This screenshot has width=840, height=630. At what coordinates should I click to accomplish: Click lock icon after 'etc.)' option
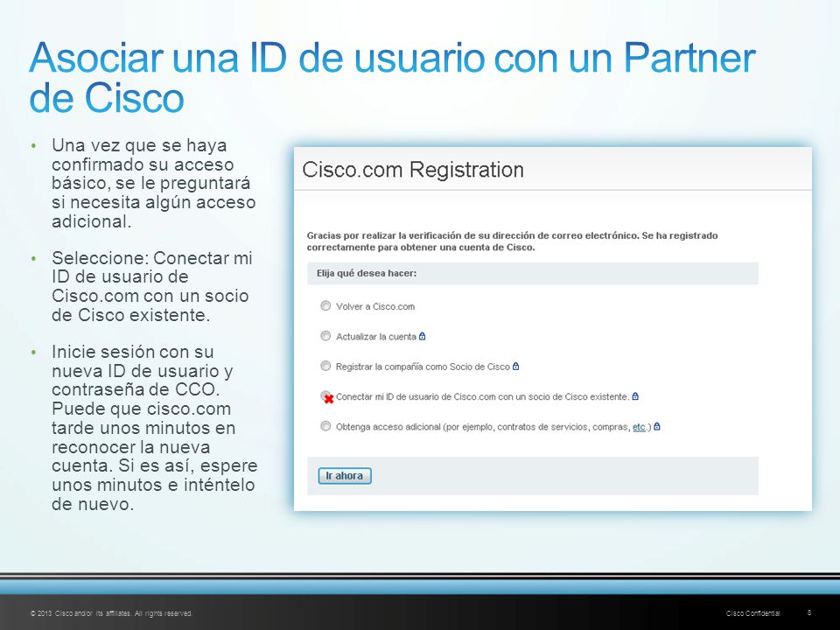[657, 426]
